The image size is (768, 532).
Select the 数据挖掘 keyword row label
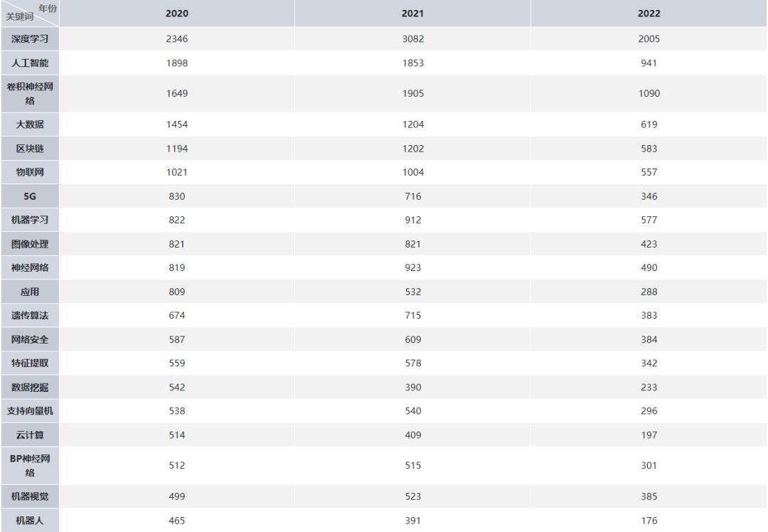click(30, 387)
